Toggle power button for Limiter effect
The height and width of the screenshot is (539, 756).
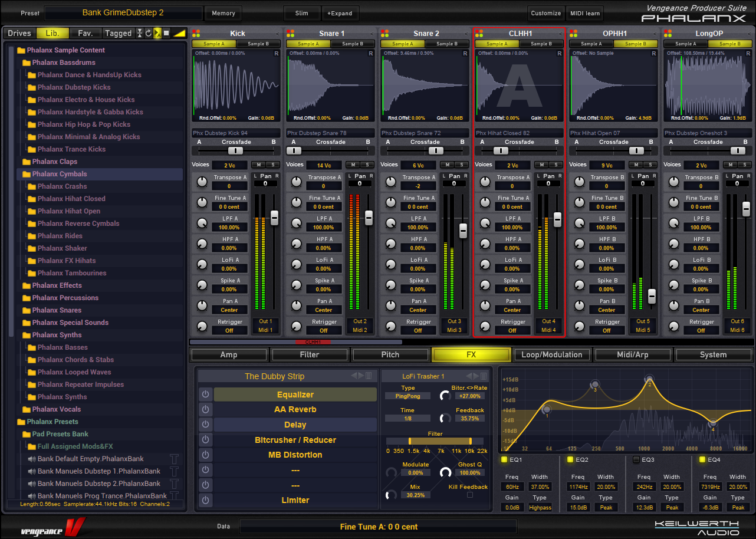pyautogui.click(x=205, y=501)
